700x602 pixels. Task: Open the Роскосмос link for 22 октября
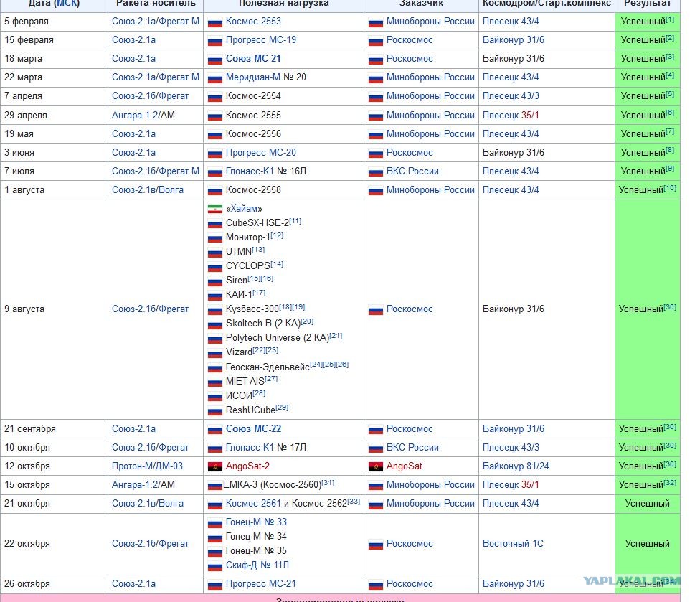(x=410, y=543)
